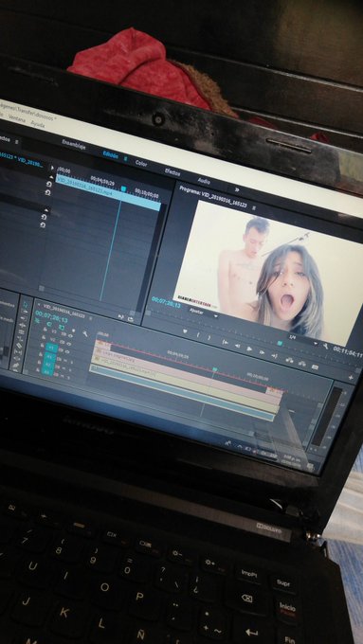
Task: Switch to the Audio workspace tab
Action: click(x=204, y=180)
